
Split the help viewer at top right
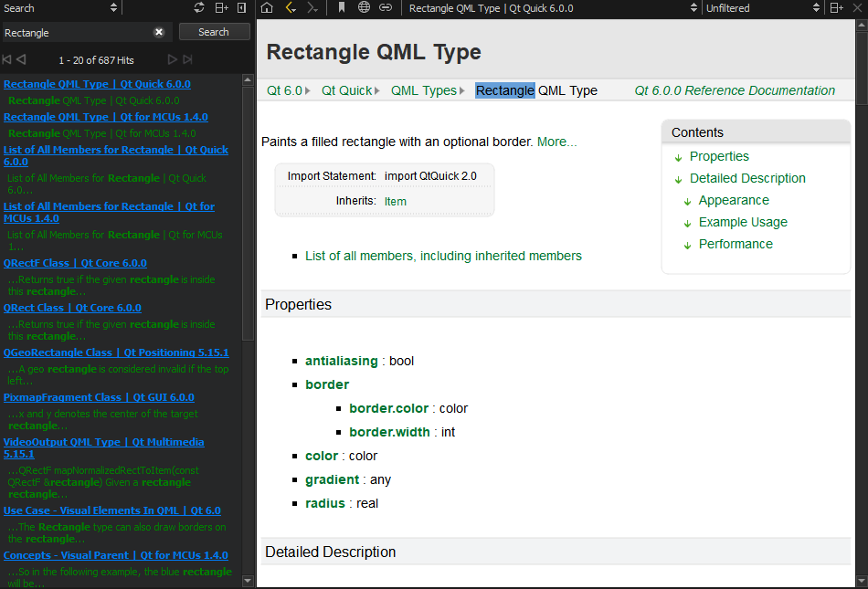tap(835, 8)
